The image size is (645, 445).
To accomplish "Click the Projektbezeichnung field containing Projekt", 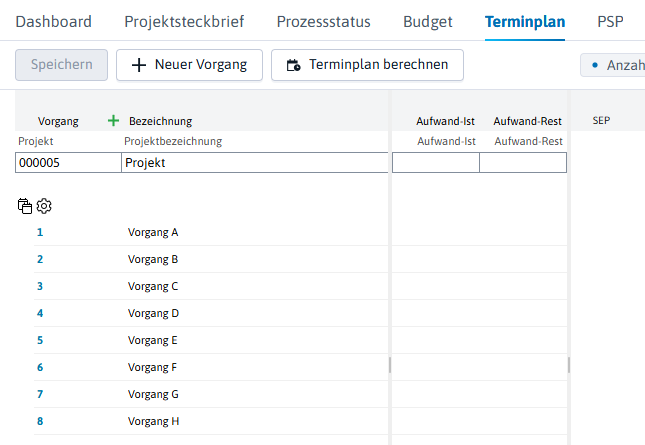I will click(x=255, y=162).
